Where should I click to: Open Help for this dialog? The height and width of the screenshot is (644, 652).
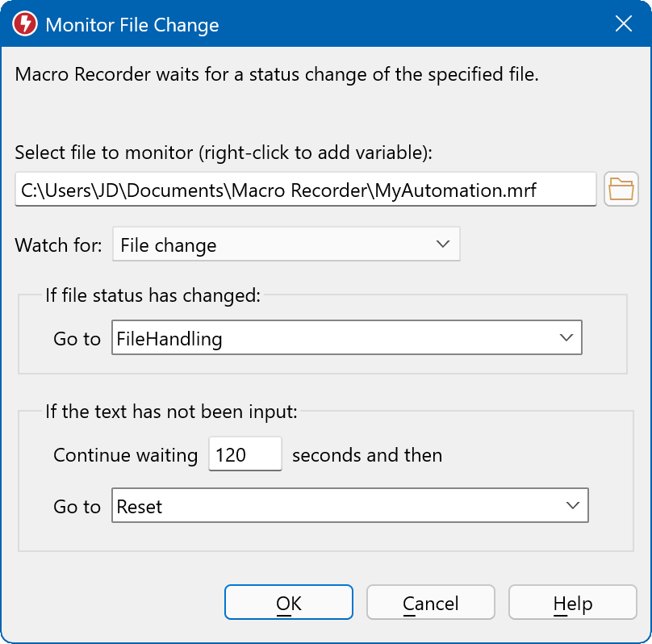pyautogui.click(x=572, y=604)
